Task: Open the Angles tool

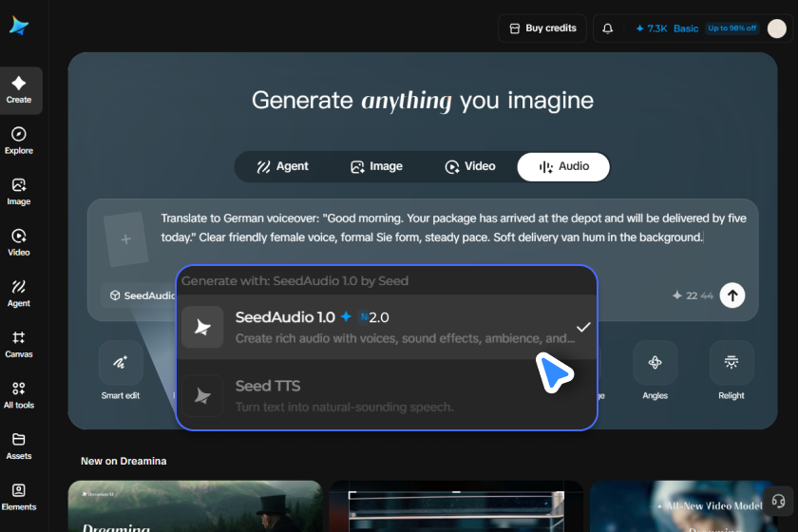Action: coord(655,370)
